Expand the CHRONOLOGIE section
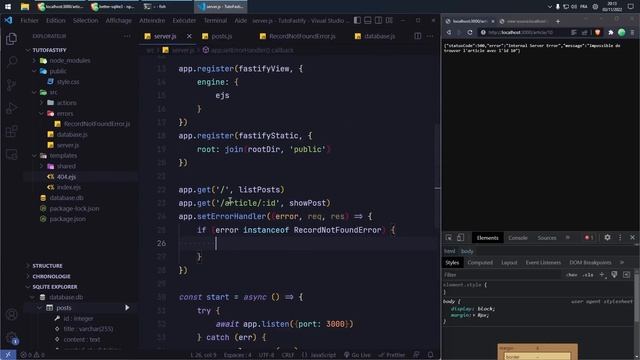 51,276
